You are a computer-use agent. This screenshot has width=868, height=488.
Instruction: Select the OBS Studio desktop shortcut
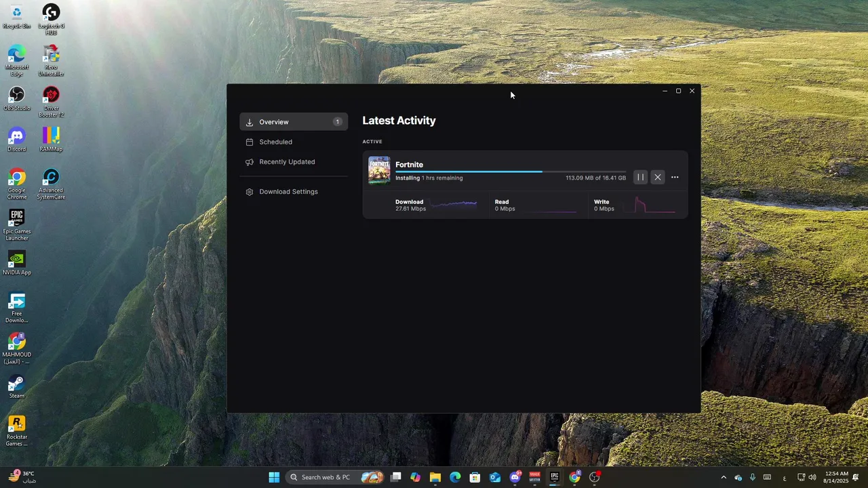click(x=16, y=99)
